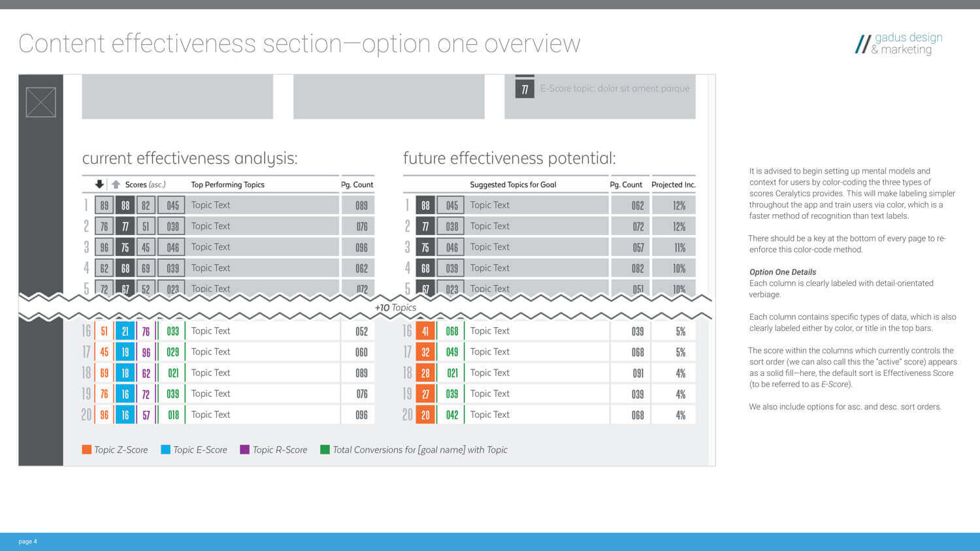980x551 pixels.
Task: Click the Topic Text label on row 3
Action: [210, 247]
